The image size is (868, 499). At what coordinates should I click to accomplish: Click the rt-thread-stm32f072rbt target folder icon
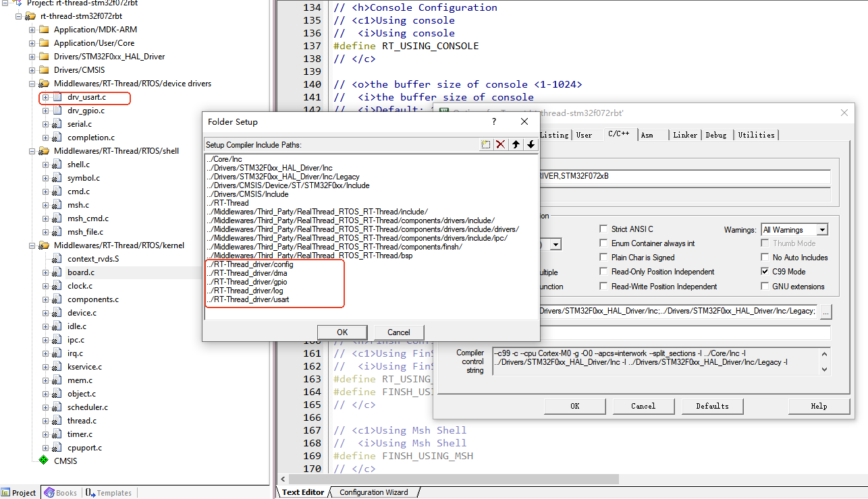31,16
